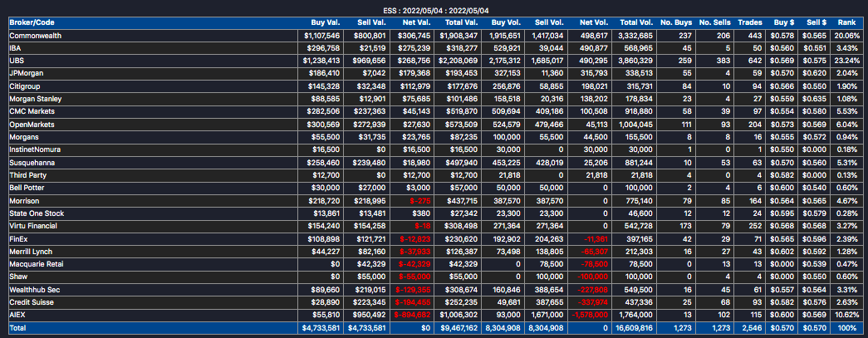Select the Credit Suisse broker name
This screenshot has height=338, width=868.
coord(31,302)
